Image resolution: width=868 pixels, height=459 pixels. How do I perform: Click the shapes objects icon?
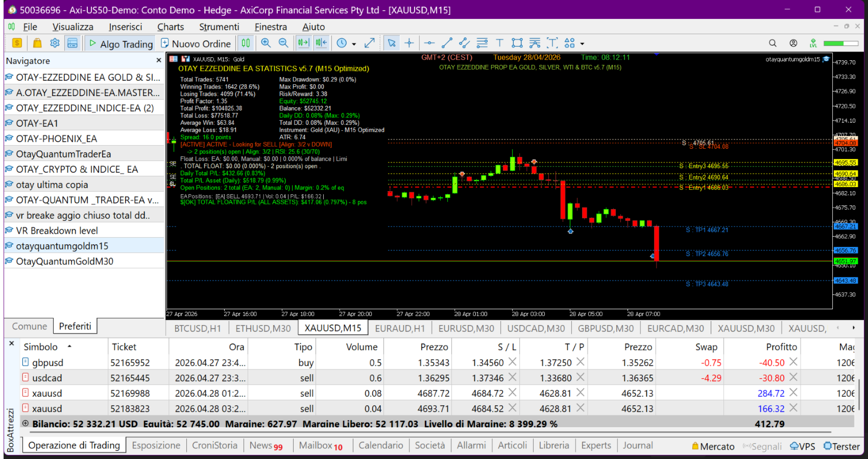(x=570, y=43)
